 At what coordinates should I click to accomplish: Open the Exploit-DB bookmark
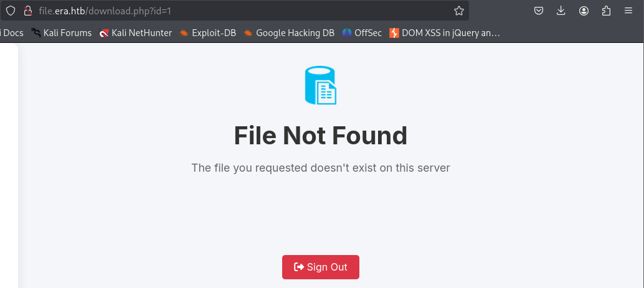(208, 33)
